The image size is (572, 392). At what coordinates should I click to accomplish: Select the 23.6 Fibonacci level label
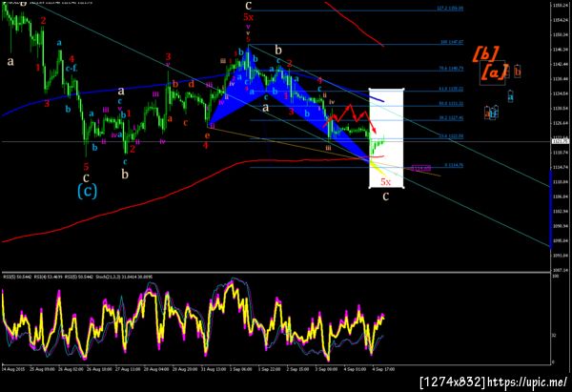[451, 135]
